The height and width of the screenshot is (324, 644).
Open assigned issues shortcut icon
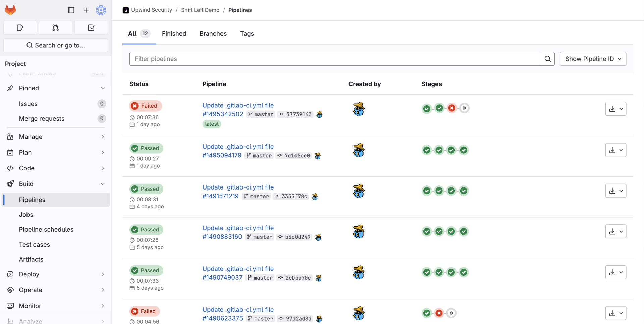pyautogui.click(x=20, y=28)
